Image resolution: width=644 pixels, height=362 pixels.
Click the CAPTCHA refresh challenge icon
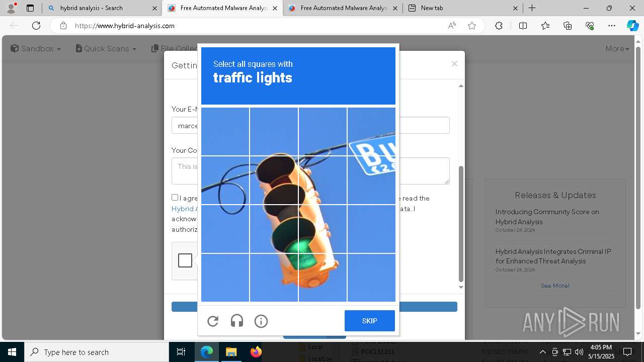[213, 321]
